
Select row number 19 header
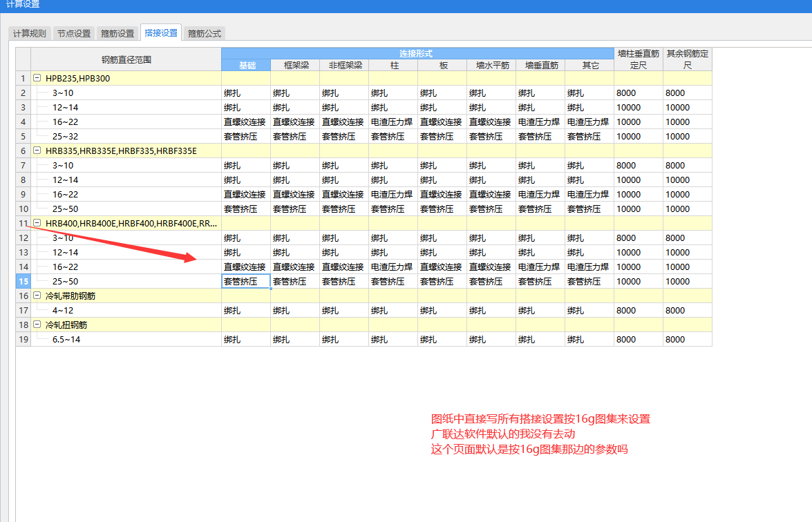[23, 340]
